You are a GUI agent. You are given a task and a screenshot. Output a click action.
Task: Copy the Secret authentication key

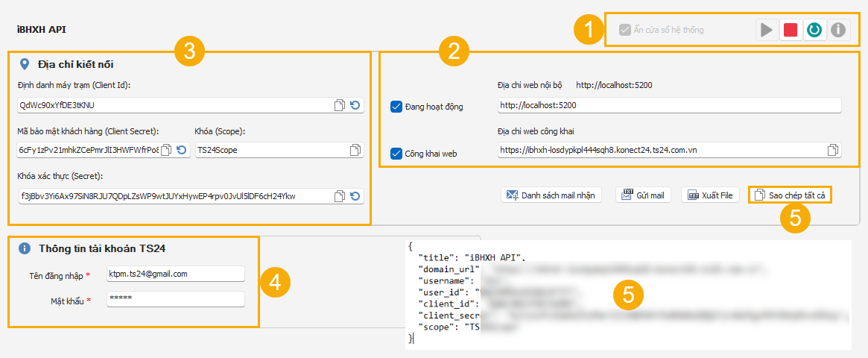[339, 195]
